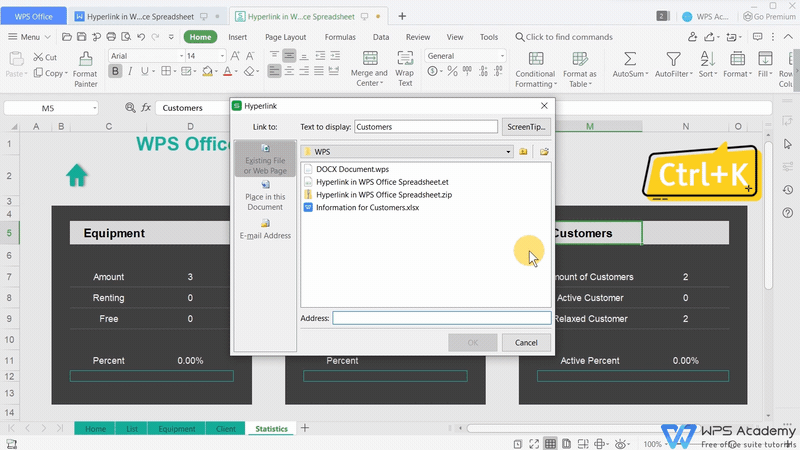Image resolution: width=800 pixels, height=450 pixels.
Task: Toggle italic formatting
Action: click(132, 72)
